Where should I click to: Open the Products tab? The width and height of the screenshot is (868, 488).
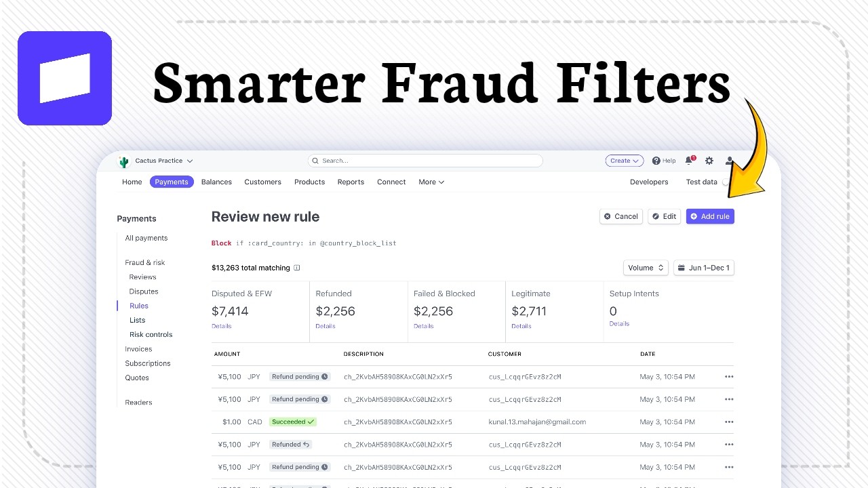(309, 182)
